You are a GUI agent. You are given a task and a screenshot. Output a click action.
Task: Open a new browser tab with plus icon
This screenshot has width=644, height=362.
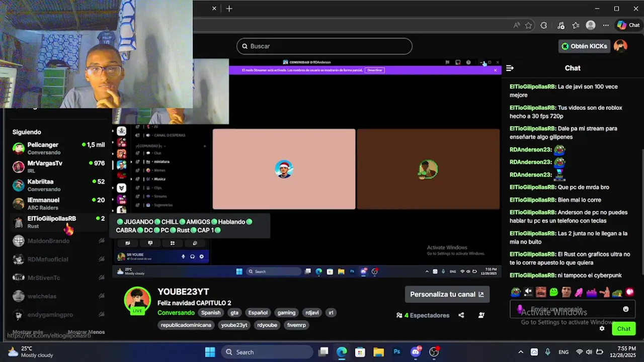[229, 9]
